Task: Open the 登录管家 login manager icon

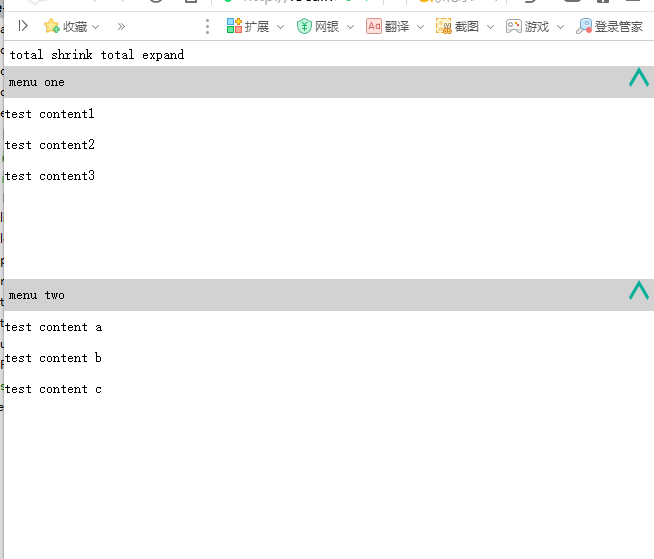Action: (x=584, y=26)
